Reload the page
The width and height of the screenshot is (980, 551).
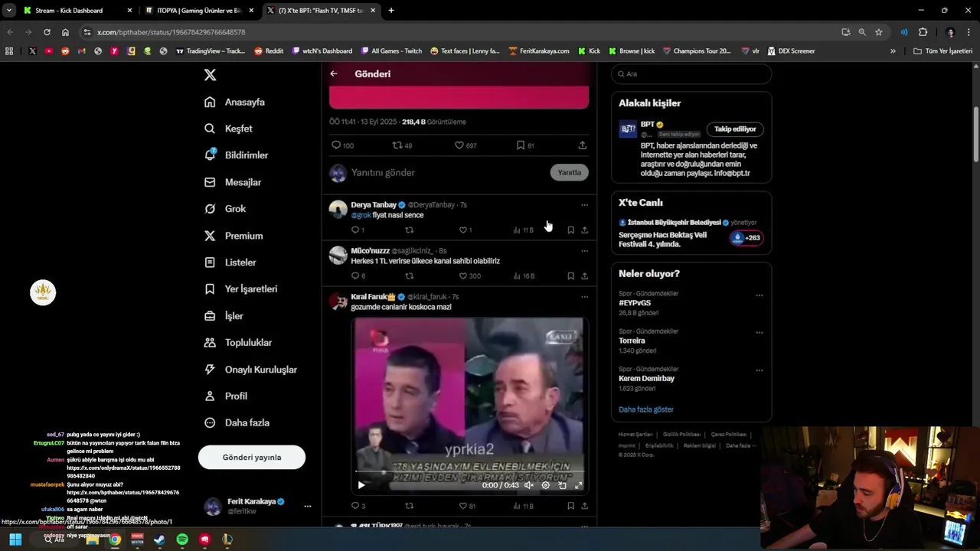(x=47, y=32)
